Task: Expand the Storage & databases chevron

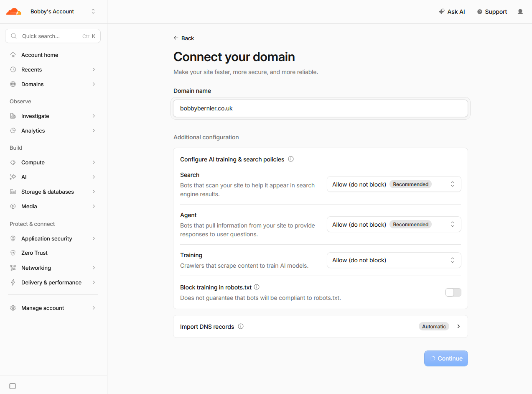Action: coord(94,192)
